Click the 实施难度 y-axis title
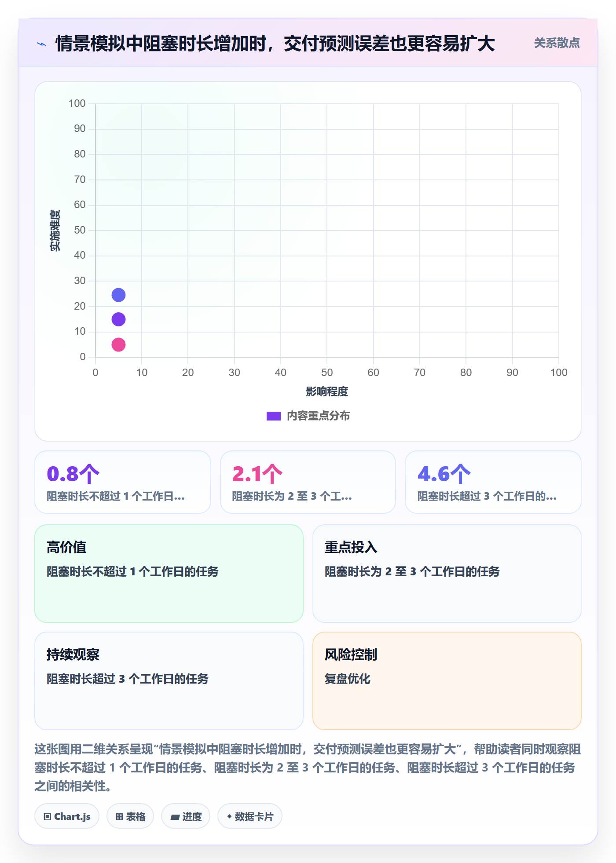This screenshot has width=616, height=863. point(55,230)
